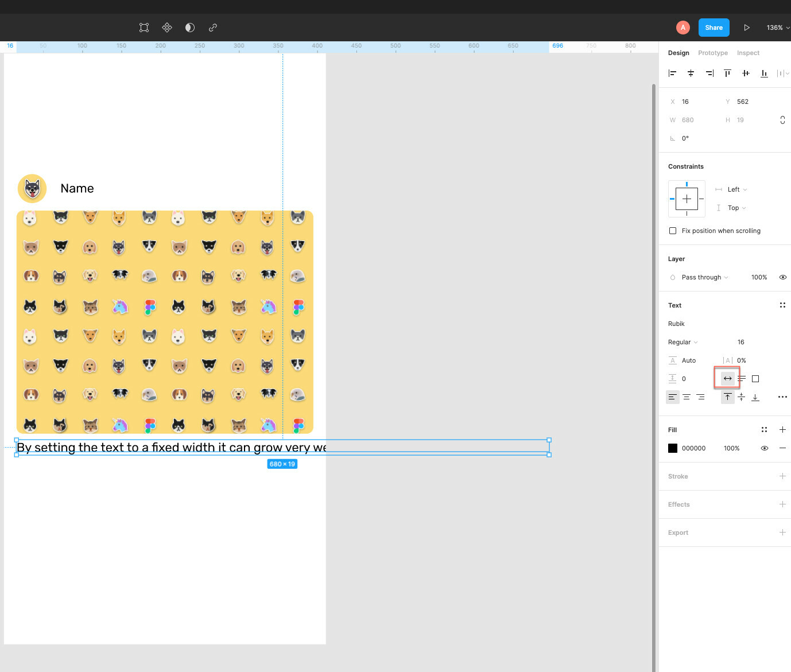Toggle fill visibility eye icon
Screen dimensions: 791x672
pyautogui.click(x=764, y=448)
